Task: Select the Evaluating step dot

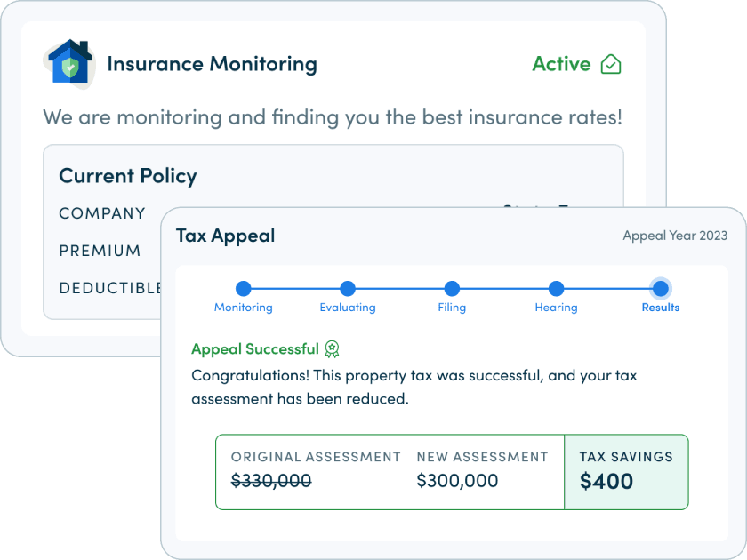Action: point(348,289)
